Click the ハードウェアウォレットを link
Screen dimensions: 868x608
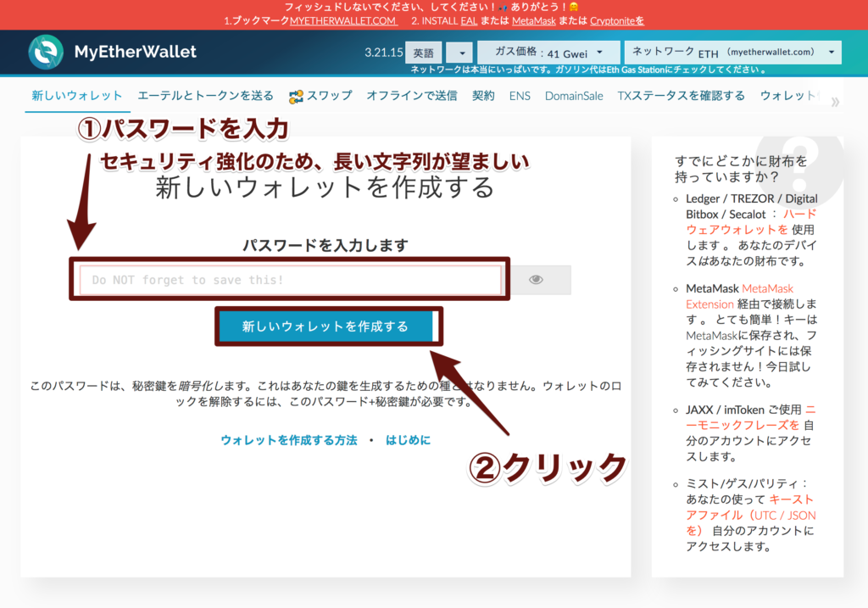[x=751, y=221]
